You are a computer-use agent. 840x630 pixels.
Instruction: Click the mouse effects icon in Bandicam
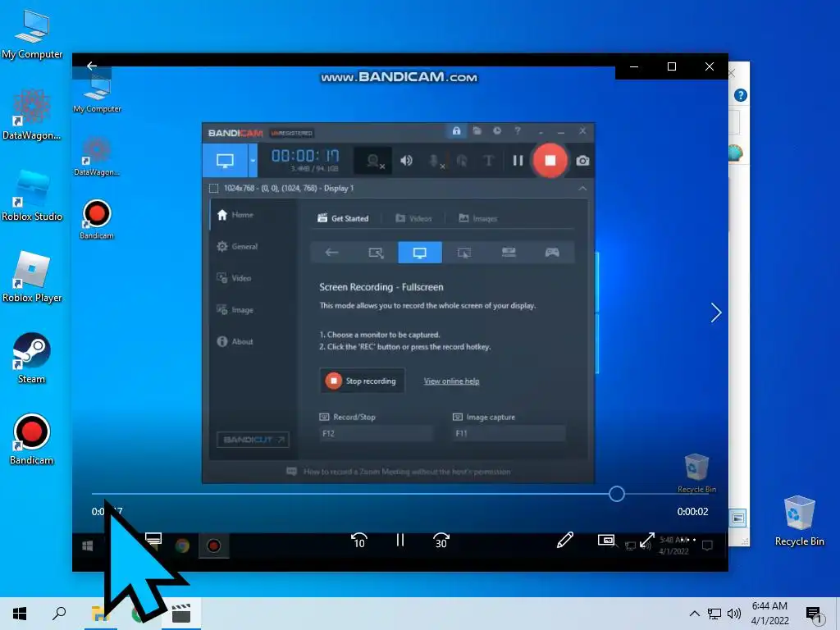(461, 160)
